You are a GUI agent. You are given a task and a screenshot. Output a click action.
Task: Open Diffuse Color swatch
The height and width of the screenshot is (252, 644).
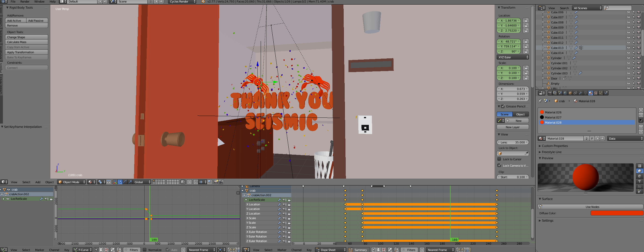pyautogui.click(x=617, y=213)
